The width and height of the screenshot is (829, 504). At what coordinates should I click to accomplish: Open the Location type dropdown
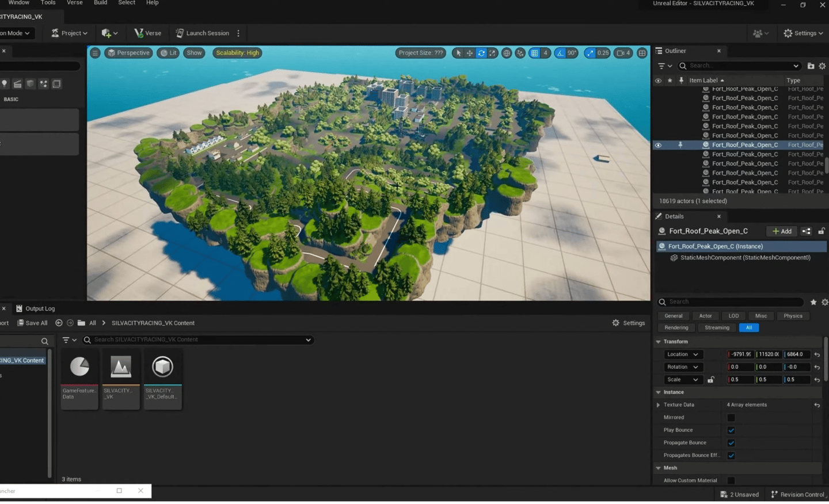click(683, 354)
